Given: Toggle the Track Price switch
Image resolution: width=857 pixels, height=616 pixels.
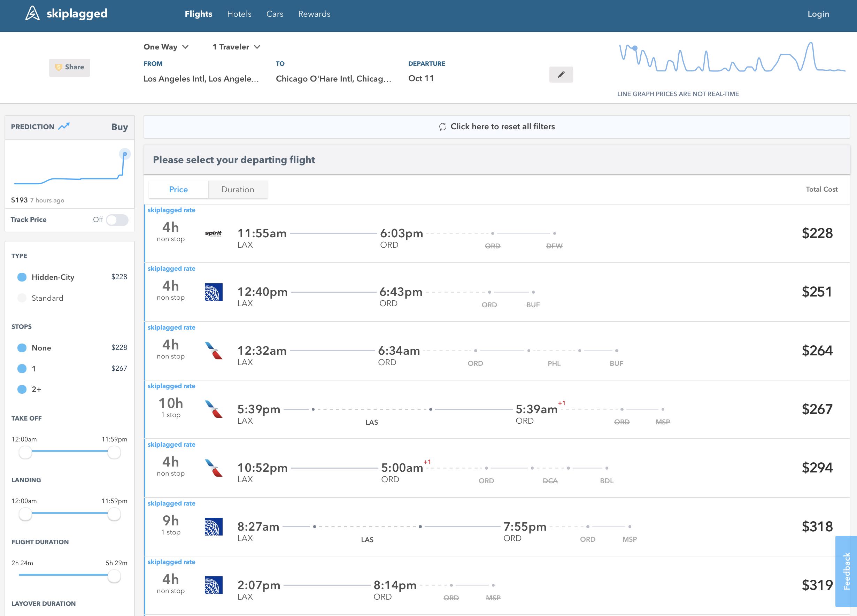Looking at the screenshot, I should 117,220.
